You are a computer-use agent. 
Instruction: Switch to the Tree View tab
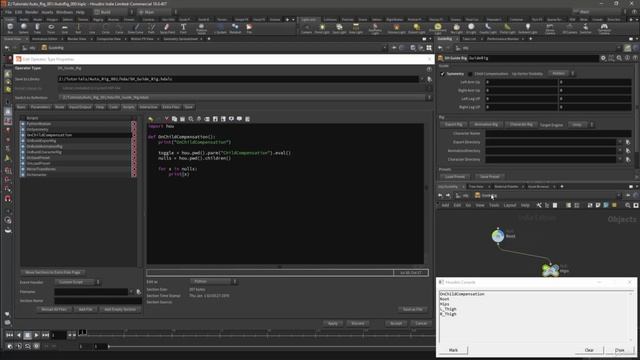[x=476, y=187]
